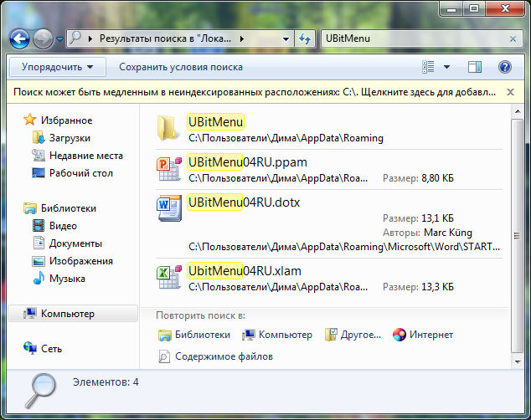Dismiss the yellow indexing information bar

tap(510, 92)
